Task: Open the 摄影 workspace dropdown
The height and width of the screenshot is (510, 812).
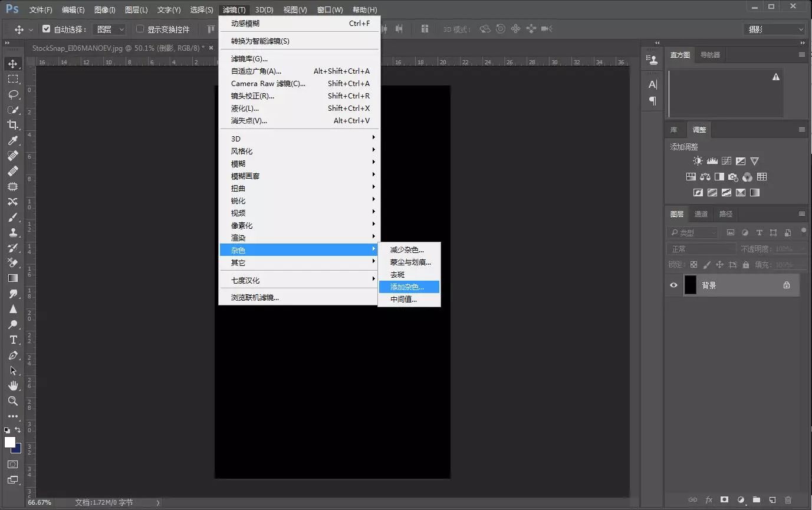Action: (x=774, y=29)
